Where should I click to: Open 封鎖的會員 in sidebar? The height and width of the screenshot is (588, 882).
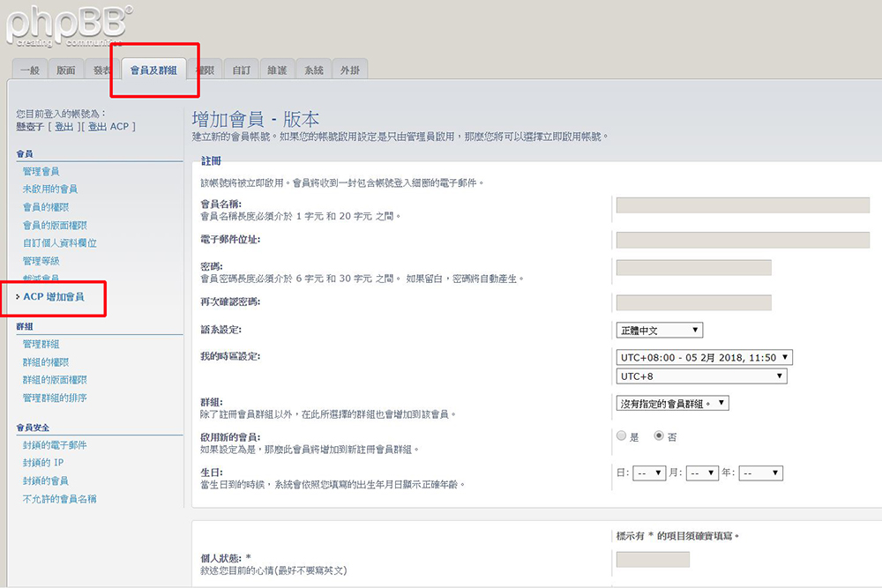coord(46,480)
